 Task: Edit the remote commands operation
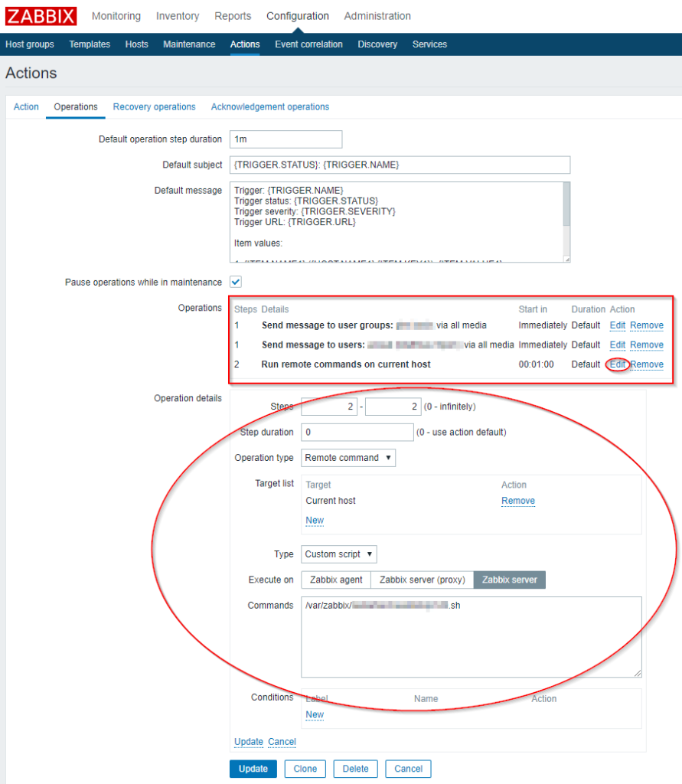point(617,364)
